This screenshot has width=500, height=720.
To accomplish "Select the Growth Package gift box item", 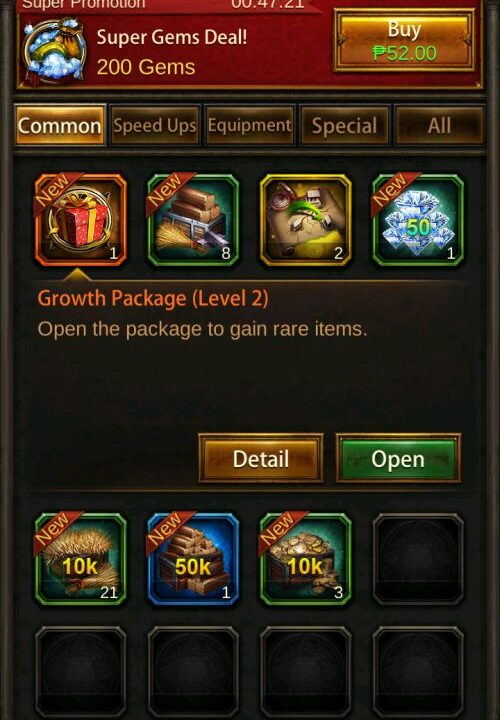I will point(80,220).
